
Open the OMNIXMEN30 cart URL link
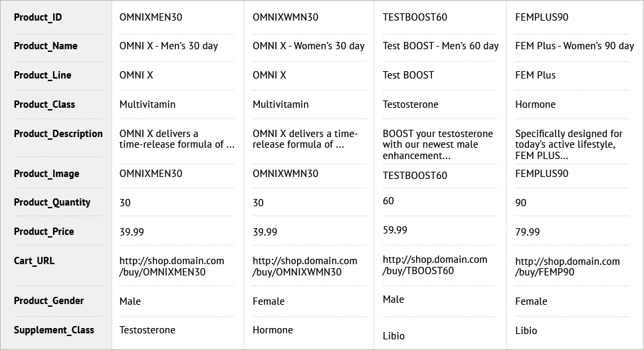pos(171,267)
